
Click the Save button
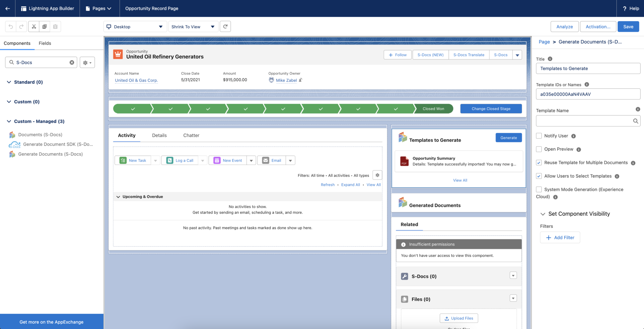[x=628, y=26]
